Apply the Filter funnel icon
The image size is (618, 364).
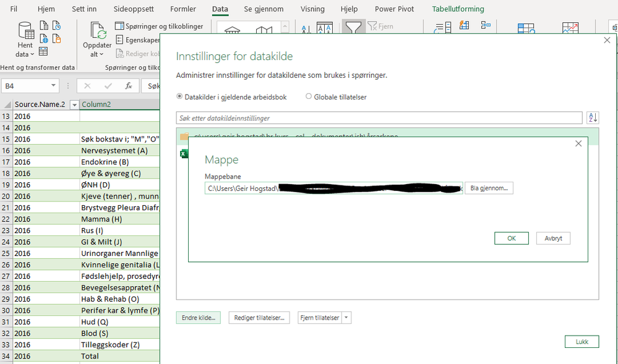[x=354, y=27]
